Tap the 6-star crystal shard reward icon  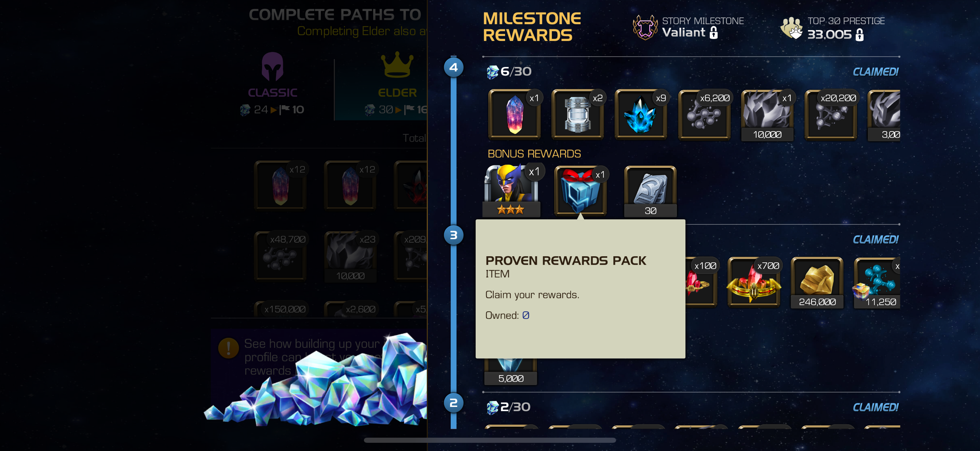pyautogui.click(x=514, y=114)
